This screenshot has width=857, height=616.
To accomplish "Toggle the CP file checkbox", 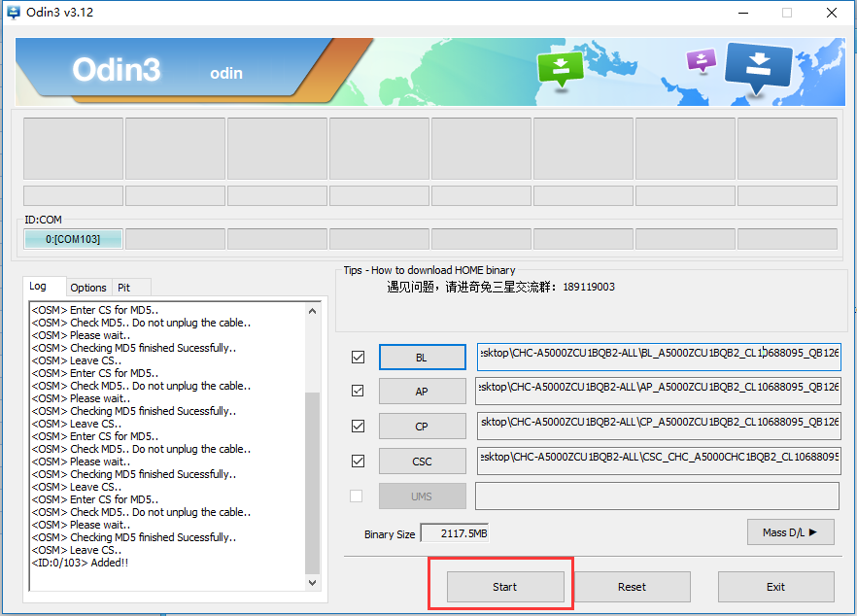I will point(358,427).
